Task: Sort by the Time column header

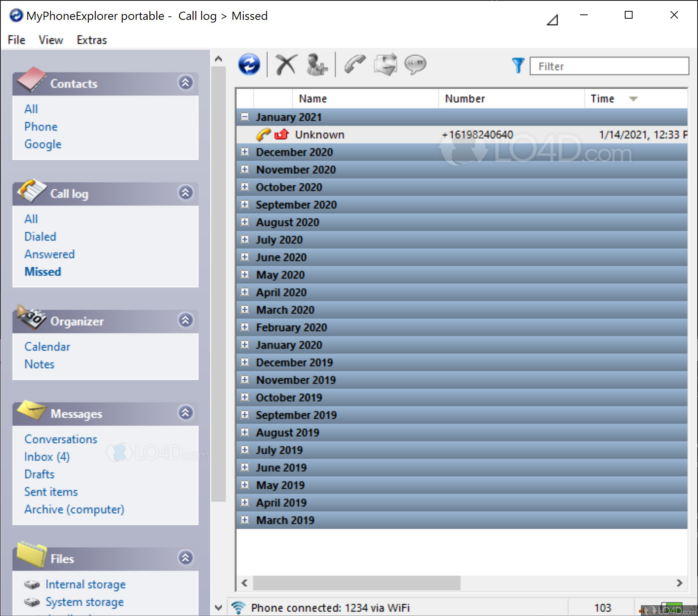Action: click(636, 99)
